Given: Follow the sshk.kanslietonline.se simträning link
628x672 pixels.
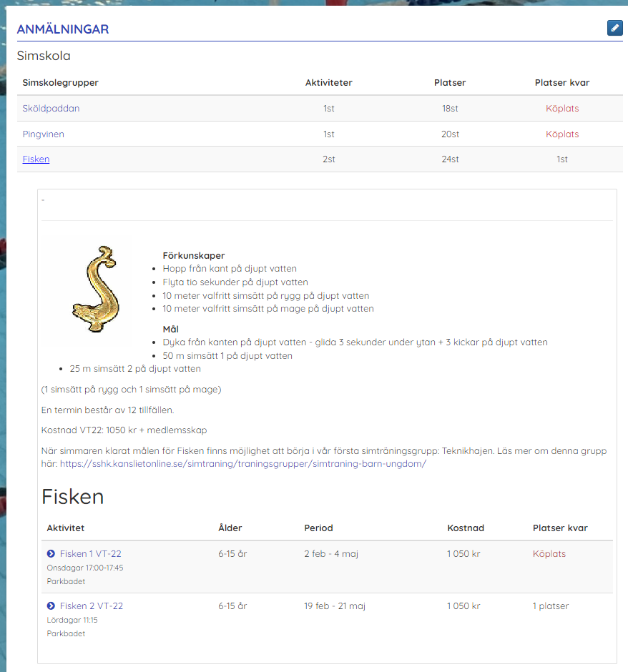Looking at the screenshot, I should click(x=243, y=464).
